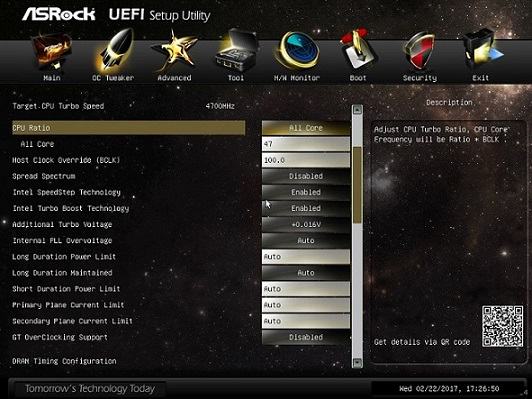532x399 pixels.
Task: Select Additional Turbo Voltage label
Action: [62, 224]
